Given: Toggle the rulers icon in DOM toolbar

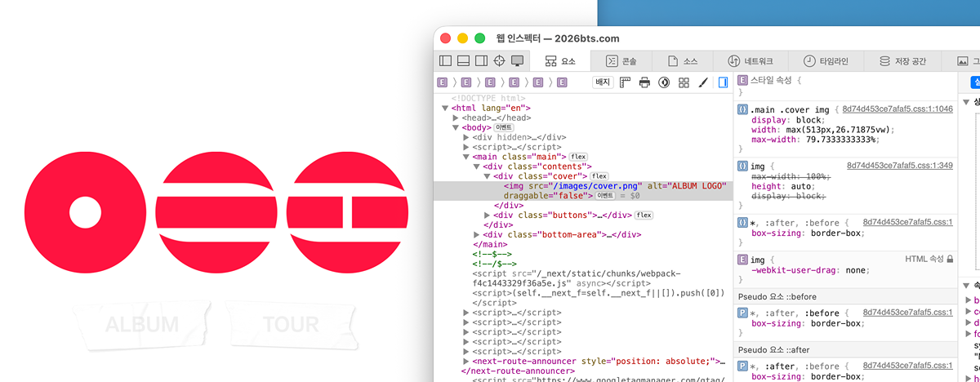Looking at the screenshot, I should point(626,82).
